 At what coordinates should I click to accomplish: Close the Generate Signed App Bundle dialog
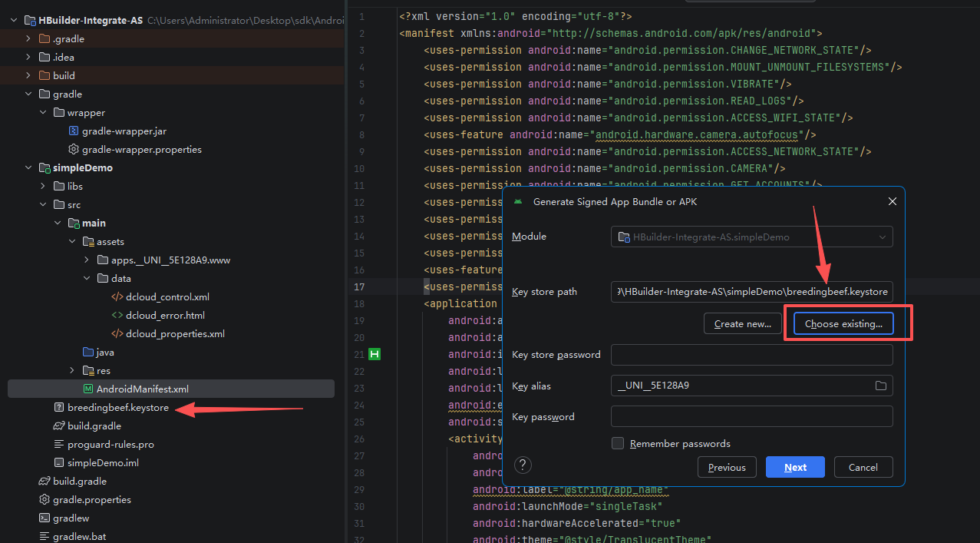892,201
